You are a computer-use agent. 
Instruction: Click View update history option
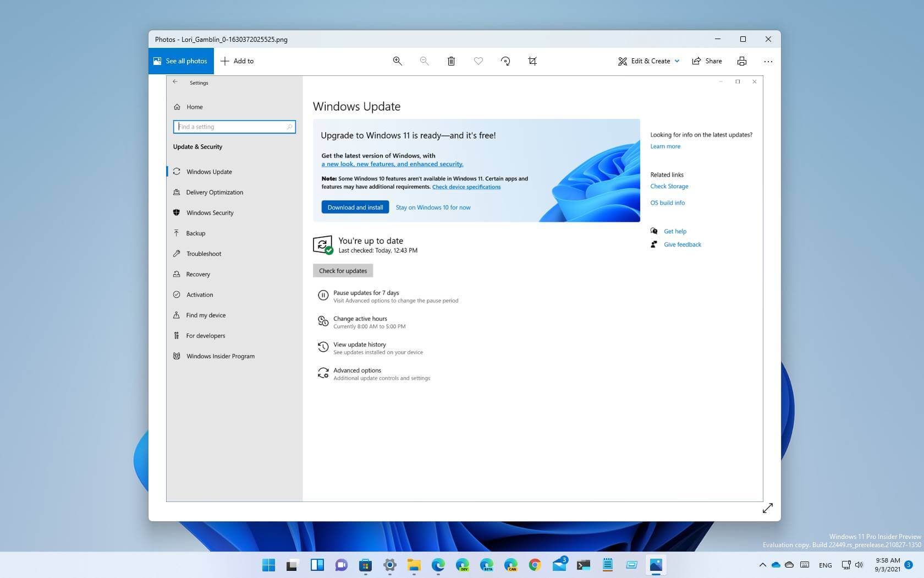coord(371,348)
